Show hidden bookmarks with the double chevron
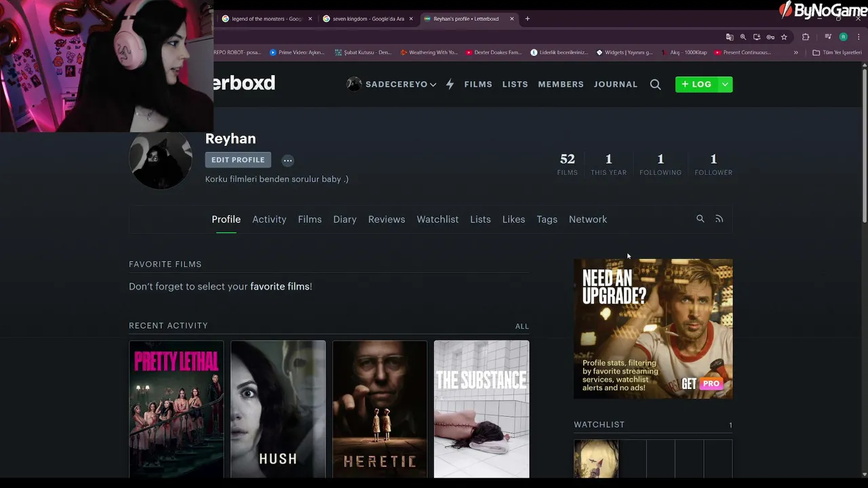Screen dimensions: 868x488 (x=795, y=52)
